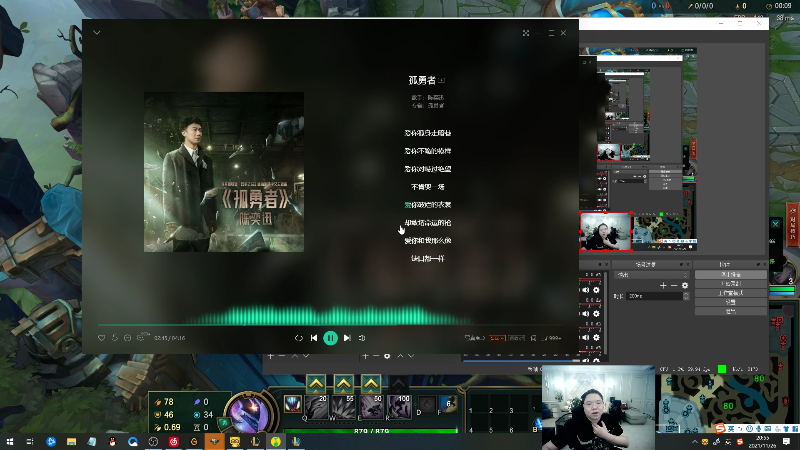The width and height of the screenshot is (800, 450).
Task: Click the second OBS controls button
Action: [731, 284]
